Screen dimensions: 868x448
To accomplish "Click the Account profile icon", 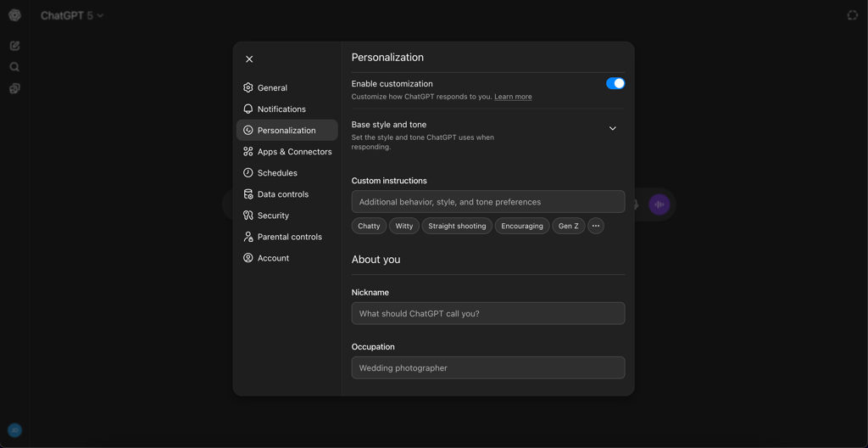I will (248, 258).
